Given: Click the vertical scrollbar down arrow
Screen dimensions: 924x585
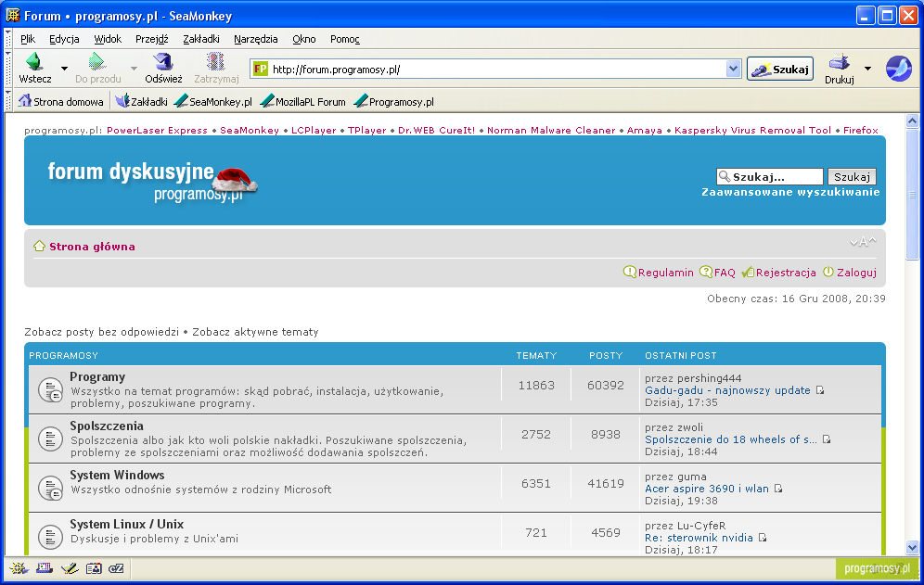Looking at the screenshot, I should 912,547.
